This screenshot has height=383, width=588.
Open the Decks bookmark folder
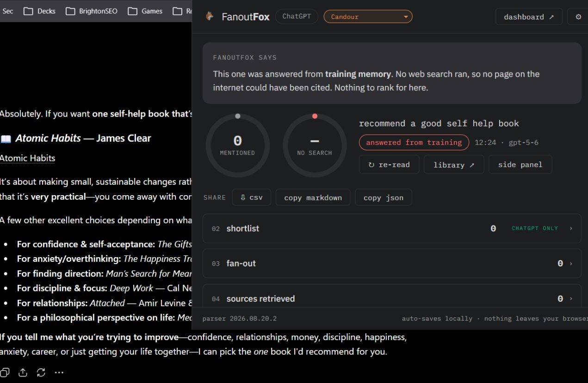click(x=39, y=11)
